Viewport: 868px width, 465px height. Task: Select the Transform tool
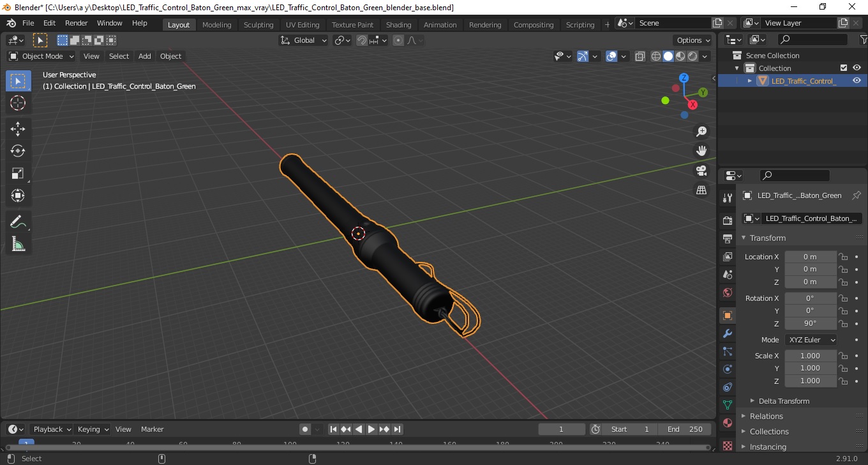pyautogui.click(x=18, y=195)
